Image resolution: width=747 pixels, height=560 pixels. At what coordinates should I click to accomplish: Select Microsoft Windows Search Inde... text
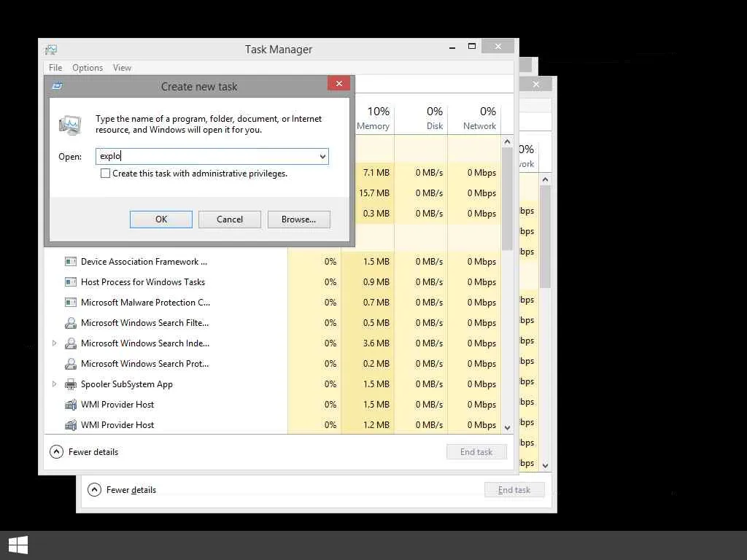(x=145, y=343)
